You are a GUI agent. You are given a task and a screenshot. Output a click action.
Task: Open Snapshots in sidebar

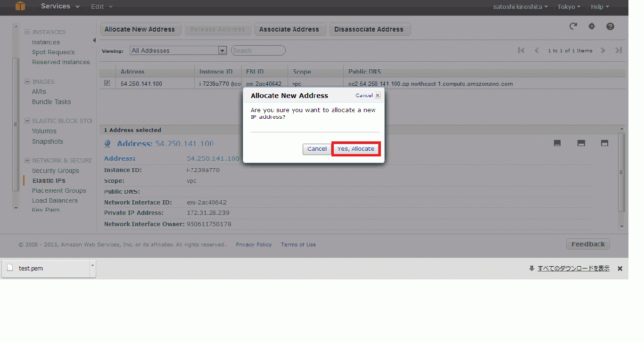click(x=48, y=141)
